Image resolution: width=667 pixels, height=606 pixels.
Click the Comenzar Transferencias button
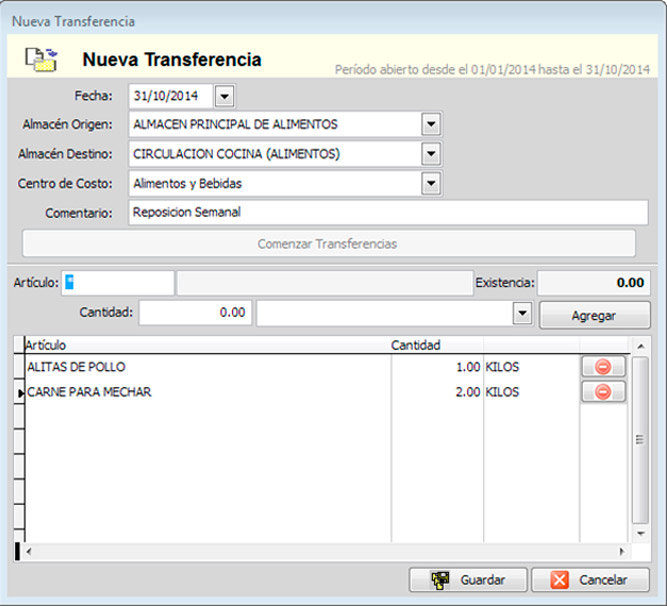pos(328,243)
